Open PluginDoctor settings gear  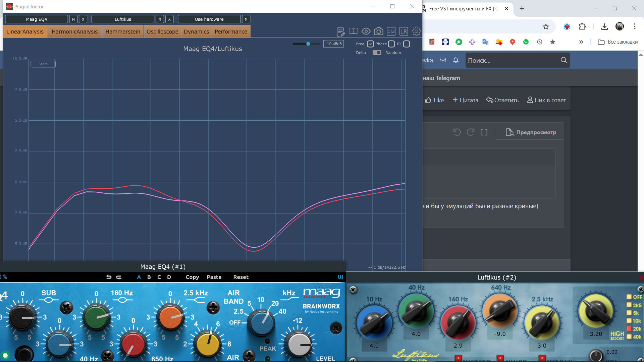coord(416,32)
